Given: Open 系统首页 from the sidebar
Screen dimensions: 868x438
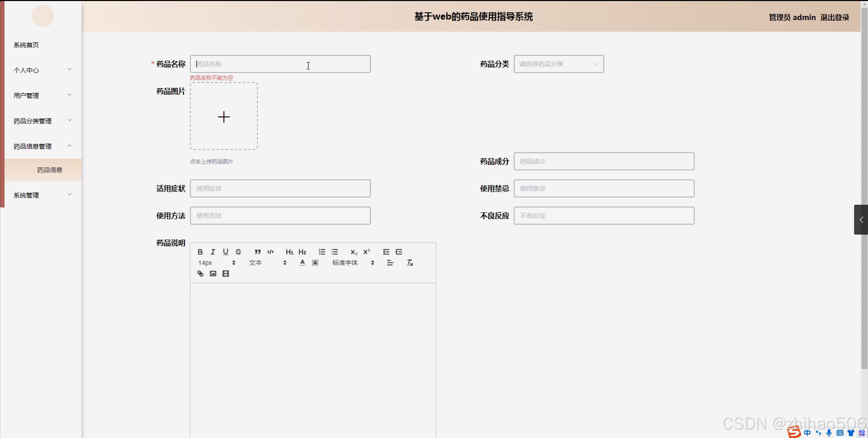Looking at the screenshot, I should [x=26, y=45].
